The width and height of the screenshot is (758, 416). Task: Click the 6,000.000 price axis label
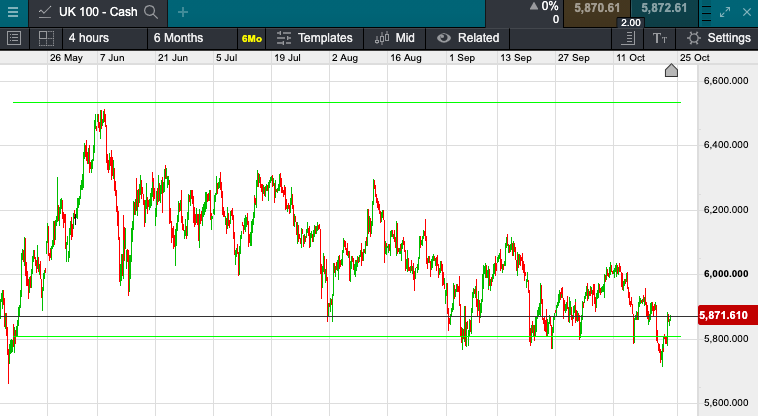(x=726, y=274)
